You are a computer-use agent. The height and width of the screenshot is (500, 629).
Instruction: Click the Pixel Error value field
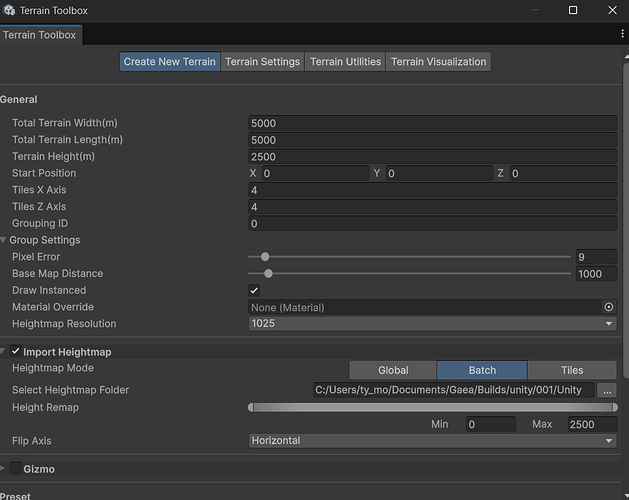coord(597,257)
